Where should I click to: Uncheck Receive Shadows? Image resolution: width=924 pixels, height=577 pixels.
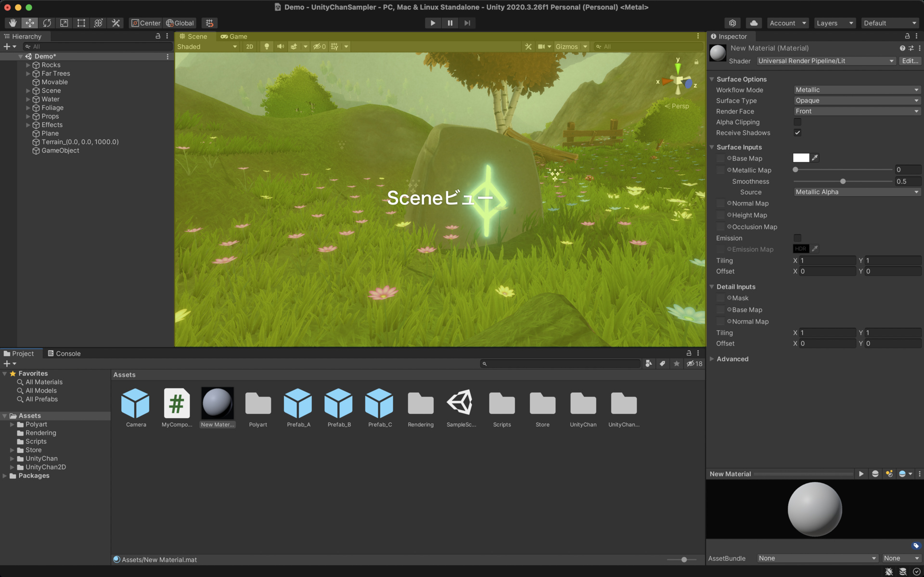[x=797, y=133]
